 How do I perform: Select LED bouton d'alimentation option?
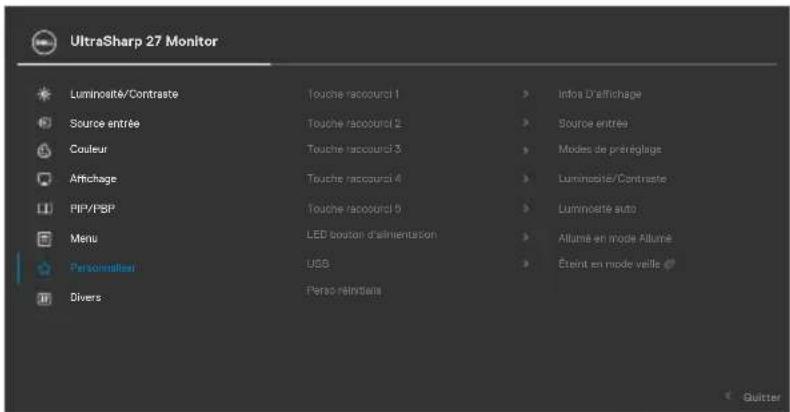[x=372, y=235]
